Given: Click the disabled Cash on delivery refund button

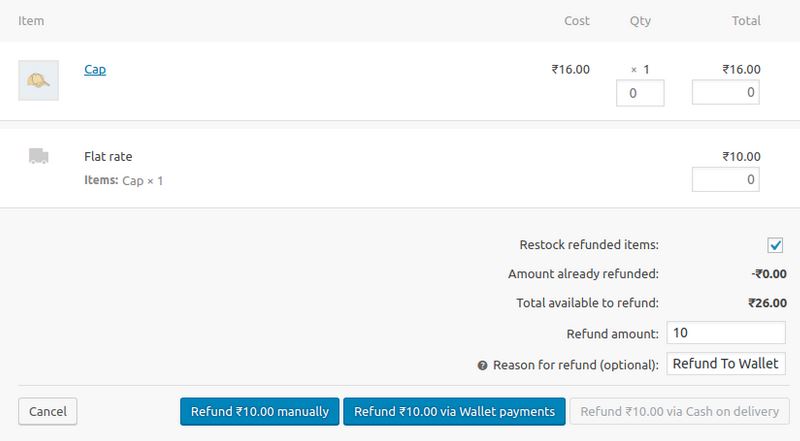Looking at the screenshot, I should tap(680, 411).
